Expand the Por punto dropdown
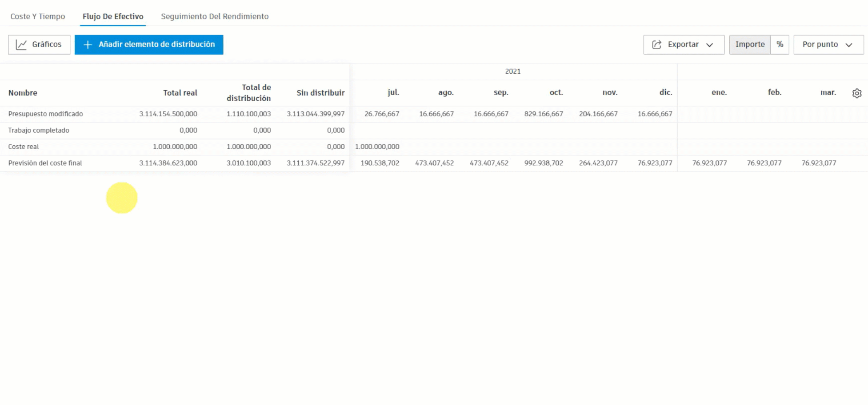The width and height of the screenshot is (868, 405). 828,44
